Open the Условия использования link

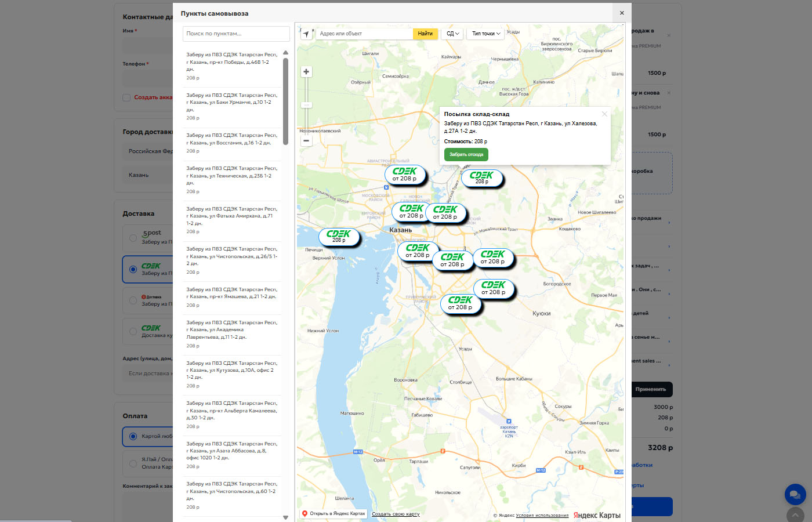(x=542, y=516)
